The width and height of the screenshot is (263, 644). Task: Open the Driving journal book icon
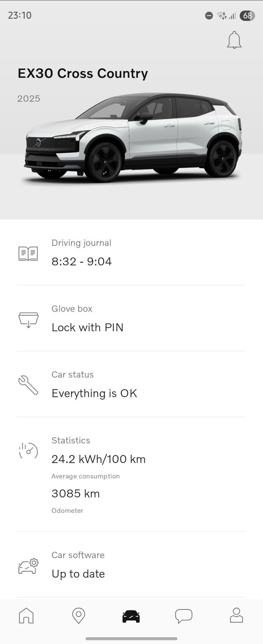28,254
